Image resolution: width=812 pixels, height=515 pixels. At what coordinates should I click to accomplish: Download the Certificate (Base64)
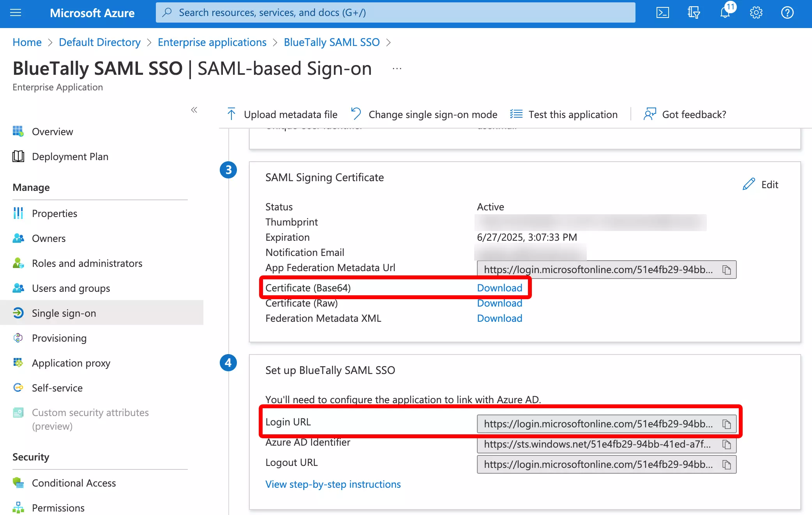500,288
